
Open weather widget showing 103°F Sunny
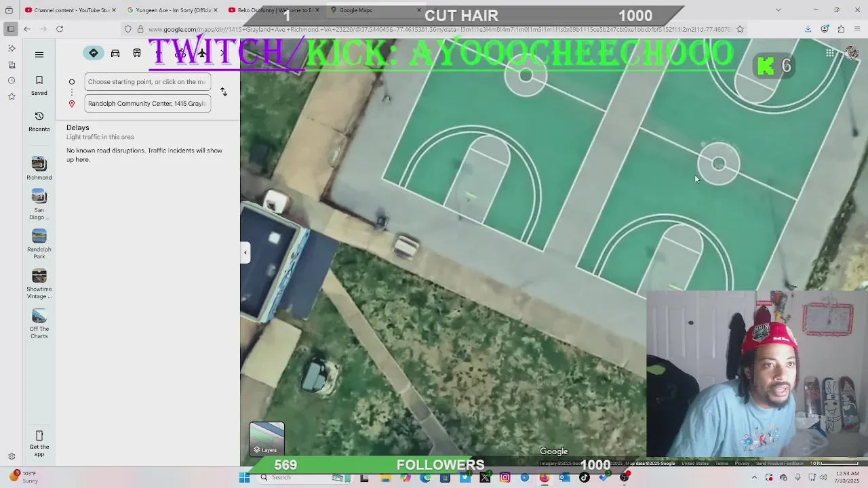(24, 477)
